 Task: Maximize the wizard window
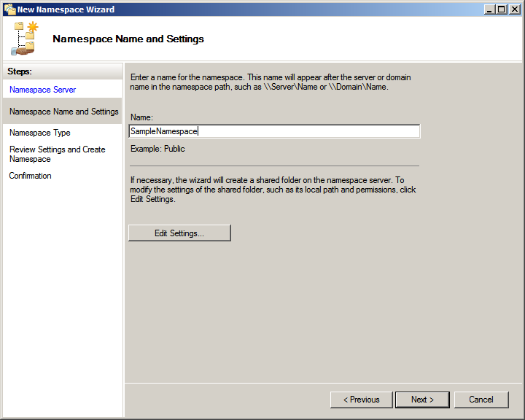pos(501,9)
